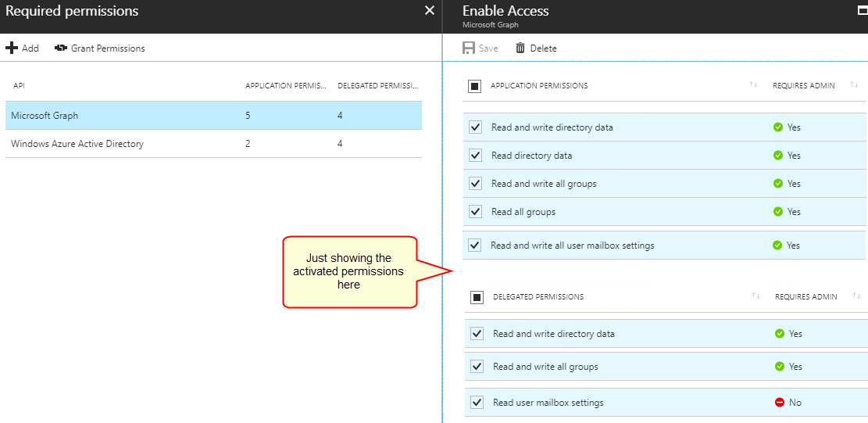Click the Grant Permissions button label
The image size is (868, 423).
[x=108, y=48]
